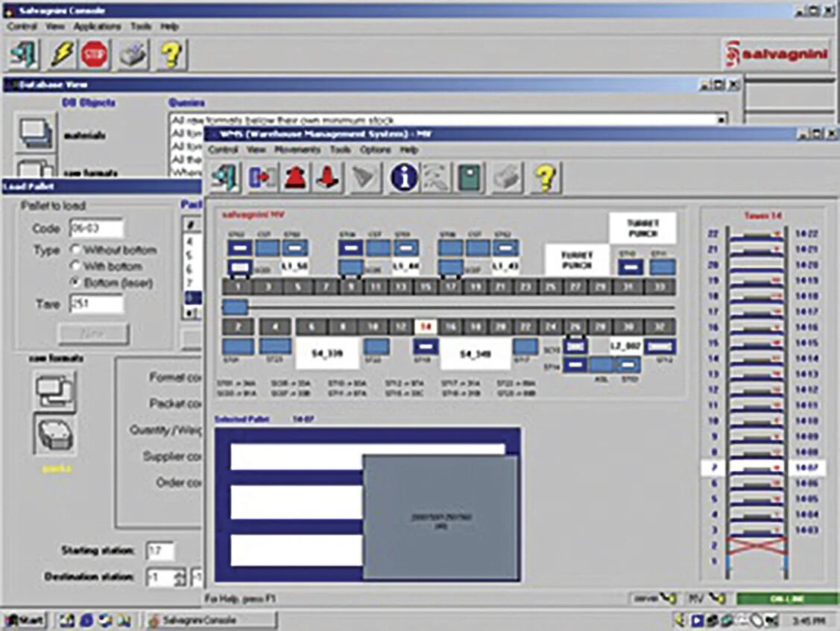Select tray 22 at top of tower
840x631 pixels.
[x=757, y=233]
